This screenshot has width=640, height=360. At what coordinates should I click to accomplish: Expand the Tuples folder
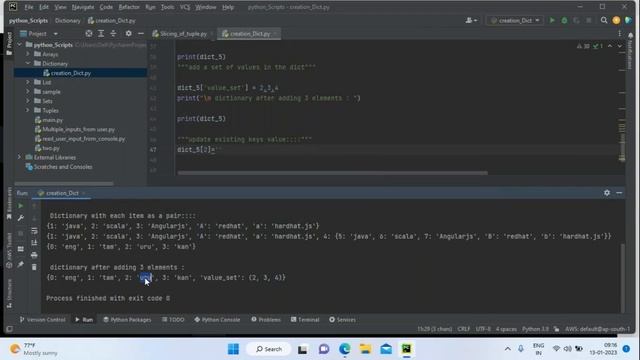point(28,110)
